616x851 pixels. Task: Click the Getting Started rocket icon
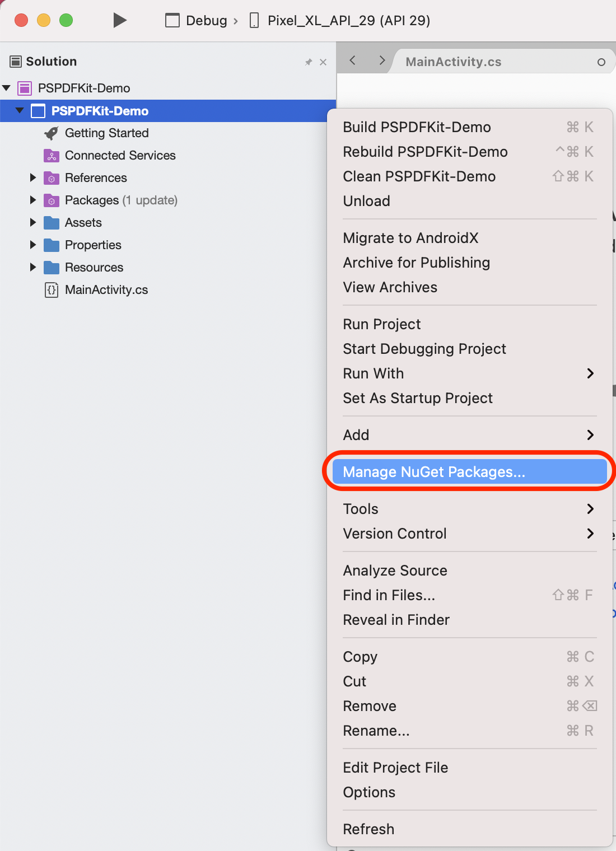[52, 133]
